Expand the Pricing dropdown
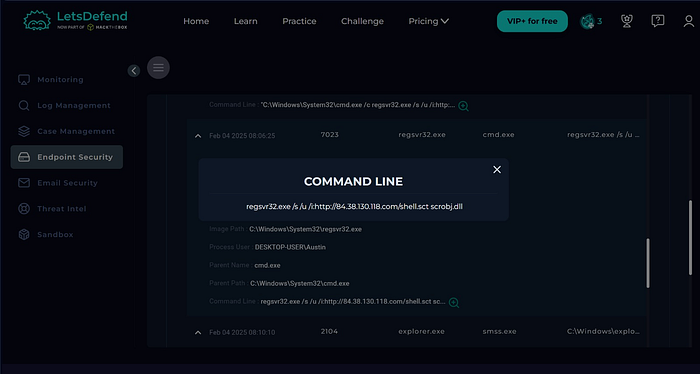Image resolution: width=700 pixels, height=374 pixels. 429,21
